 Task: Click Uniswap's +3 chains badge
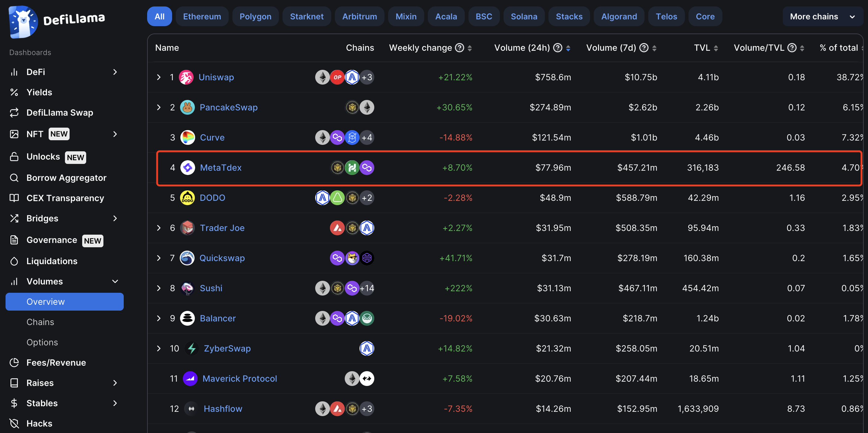click(367, 77)
